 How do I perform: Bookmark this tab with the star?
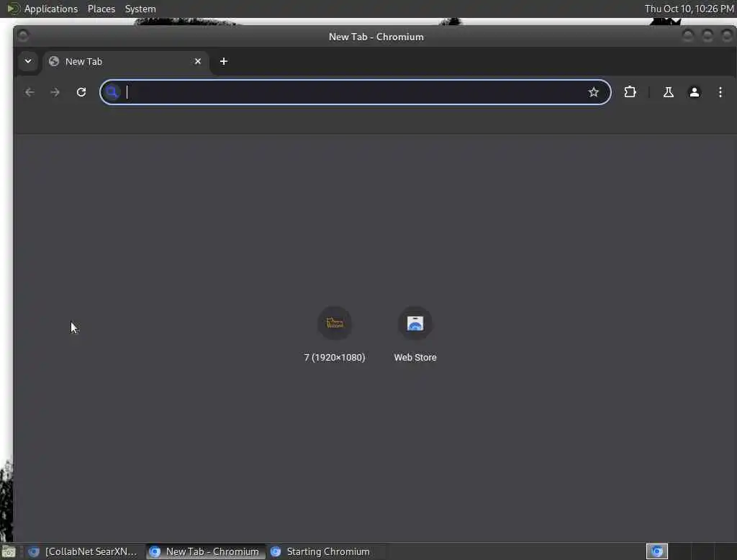[594, 92]
